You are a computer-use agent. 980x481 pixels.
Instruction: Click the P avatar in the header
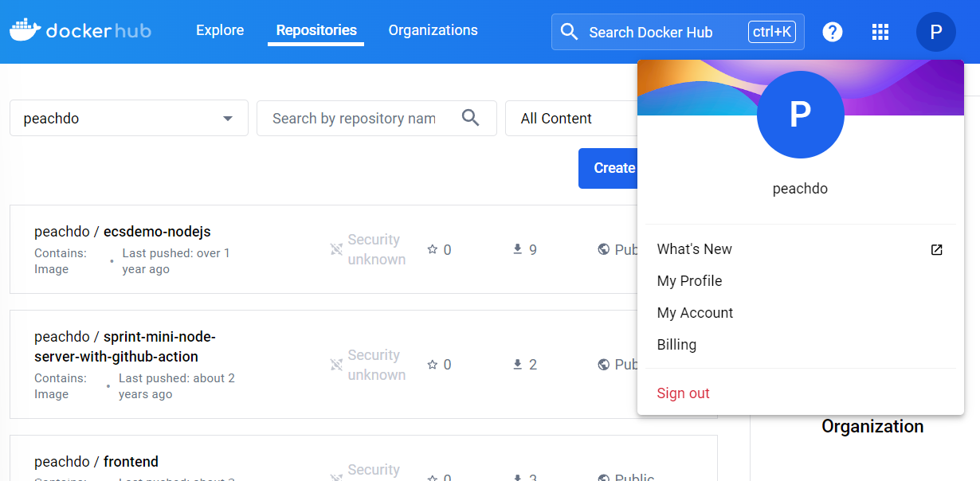(936, 32)
